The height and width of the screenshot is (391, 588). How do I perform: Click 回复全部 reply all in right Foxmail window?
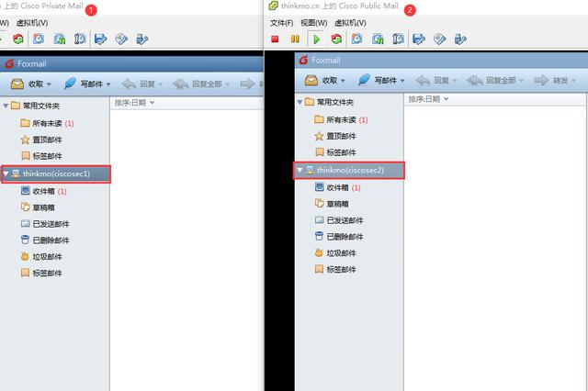492,80
